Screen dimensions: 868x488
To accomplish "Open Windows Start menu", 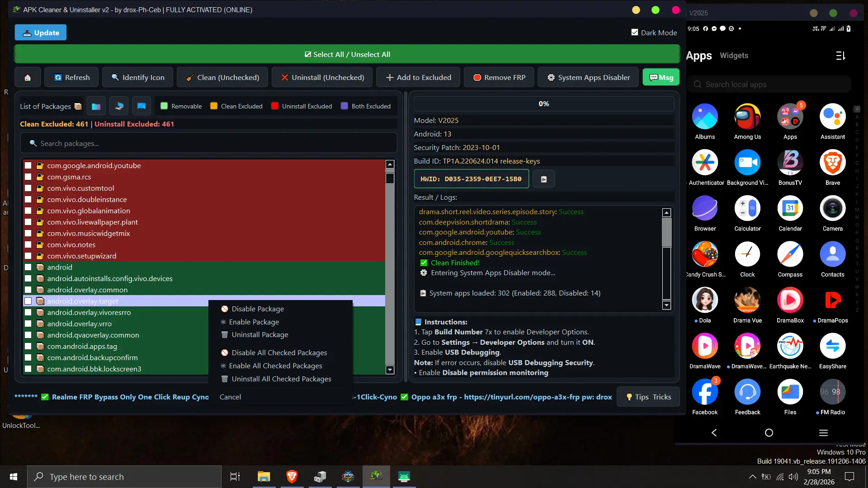I will pyautogui.click(x=14, y=477).
